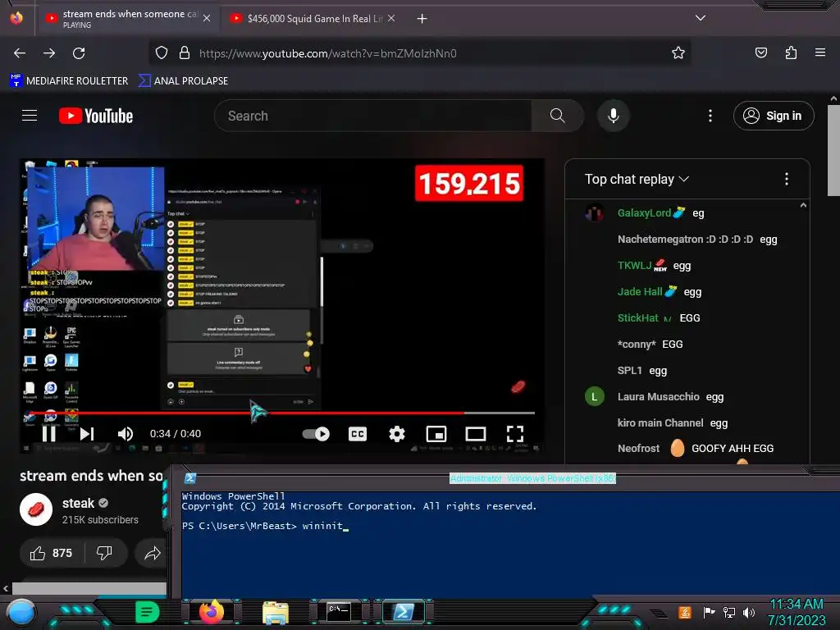Click the URL address bar
Screen dimensions: 840x630
point(419,53)
